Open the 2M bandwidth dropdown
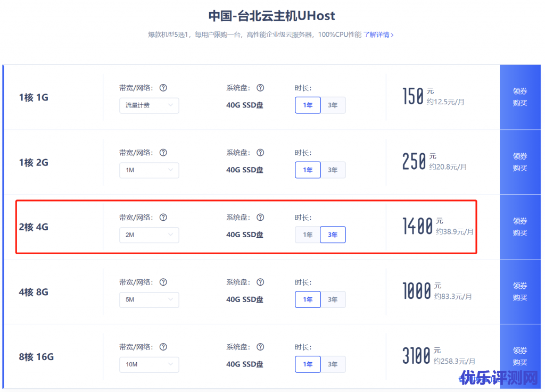The image size is (545, 392). [x=149, y=235]
